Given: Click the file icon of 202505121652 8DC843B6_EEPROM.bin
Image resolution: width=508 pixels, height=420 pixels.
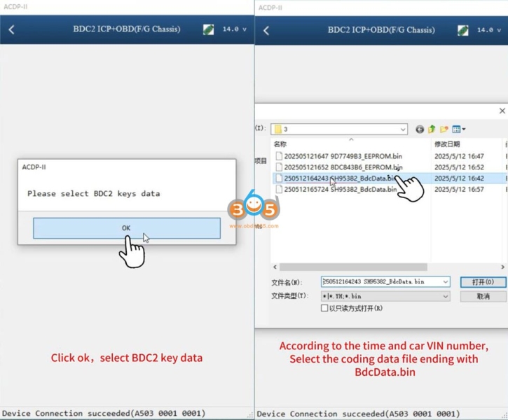Looking at the screenshot, I should click(279, 167).
